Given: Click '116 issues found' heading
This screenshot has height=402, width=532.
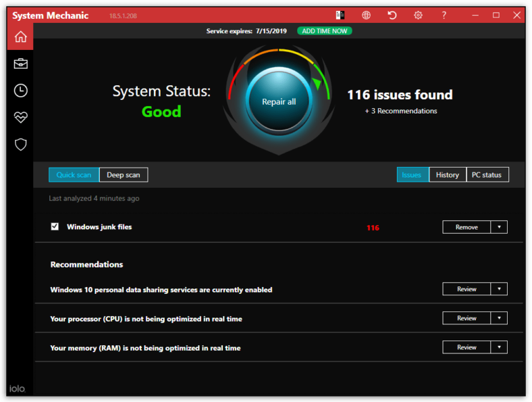Looking at the screenshot, I should [400, 95].
